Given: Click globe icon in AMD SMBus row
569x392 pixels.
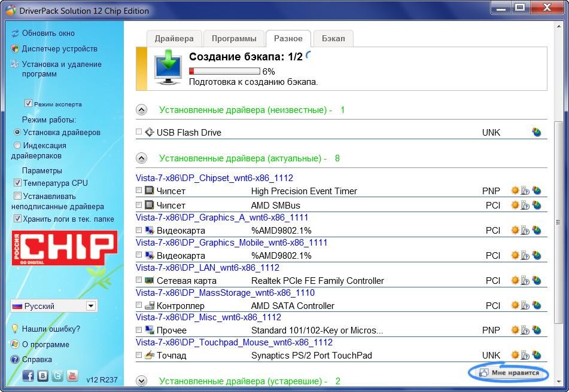Looking at the screenshot, I should point(536,205).
